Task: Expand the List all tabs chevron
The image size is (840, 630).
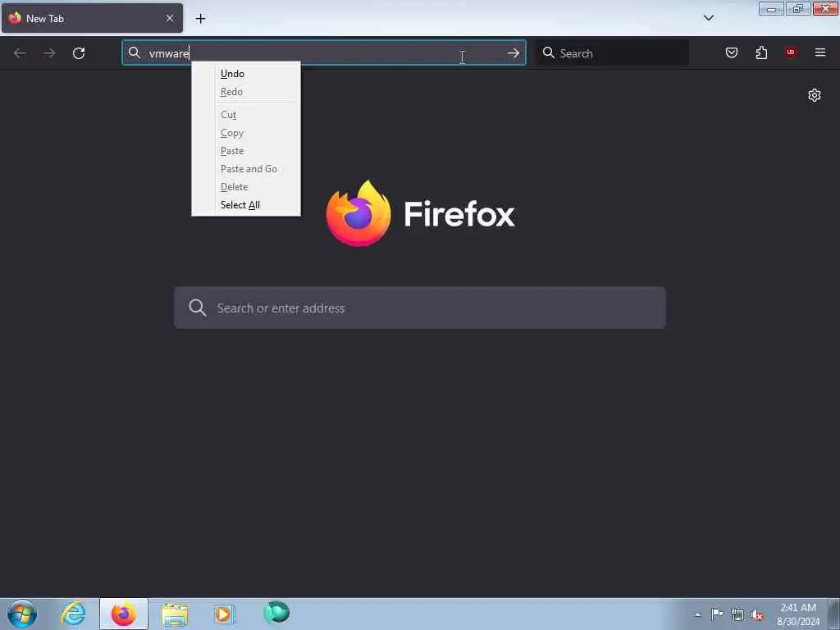Action: [x=709, y=18]
